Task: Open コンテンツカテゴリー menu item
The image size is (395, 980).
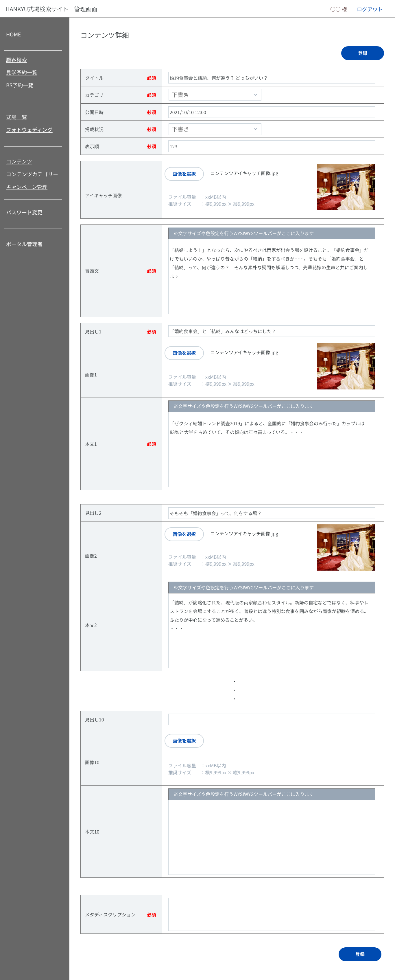Action: 32,174
